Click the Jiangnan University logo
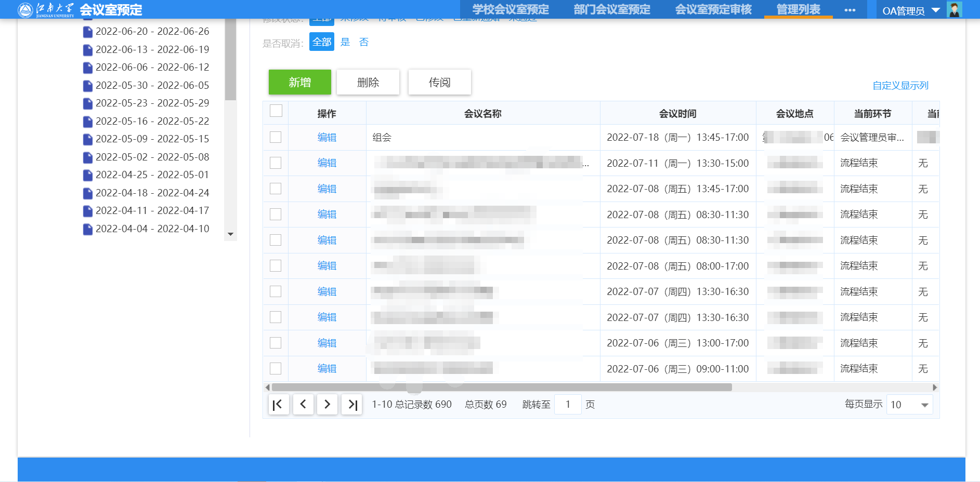980x482 pixels. (x=46, y=10)
